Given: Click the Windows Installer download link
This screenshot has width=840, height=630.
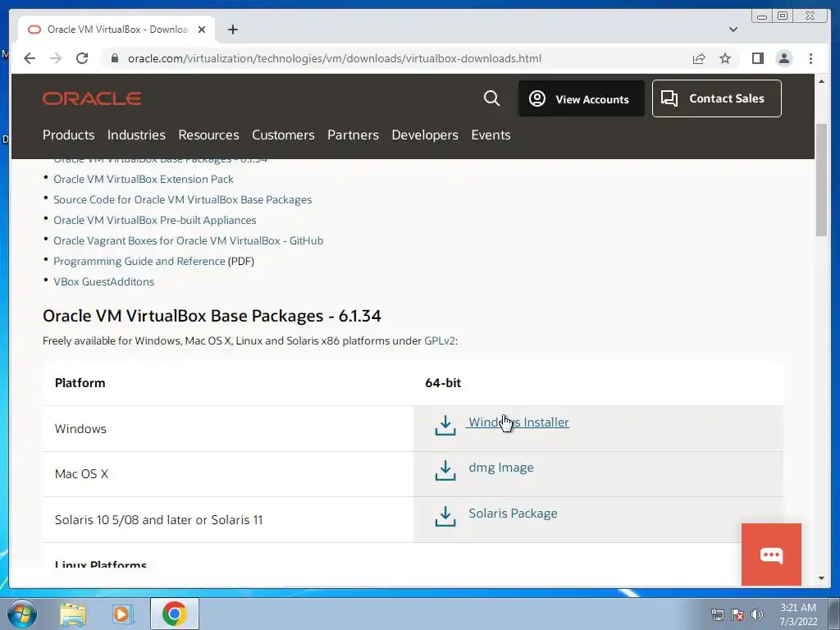Looking at the screenshot, I should (x=518, y=422).
